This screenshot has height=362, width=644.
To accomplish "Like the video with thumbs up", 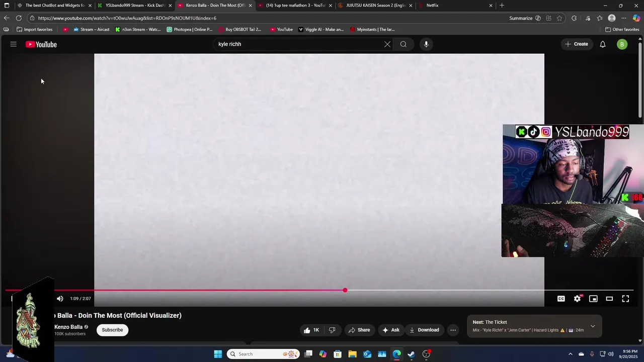I will 311,330.
